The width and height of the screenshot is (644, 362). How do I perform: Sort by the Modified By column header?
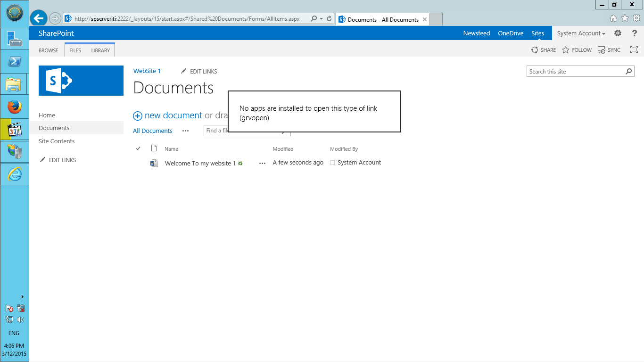(344, 149)
